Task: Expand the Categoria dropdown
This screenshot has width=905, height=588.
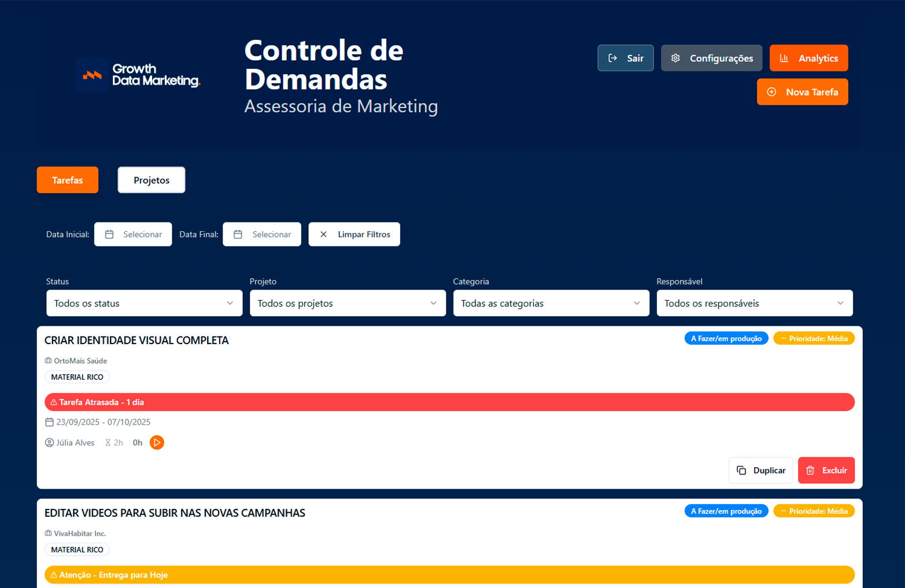Action: [551, 303]
